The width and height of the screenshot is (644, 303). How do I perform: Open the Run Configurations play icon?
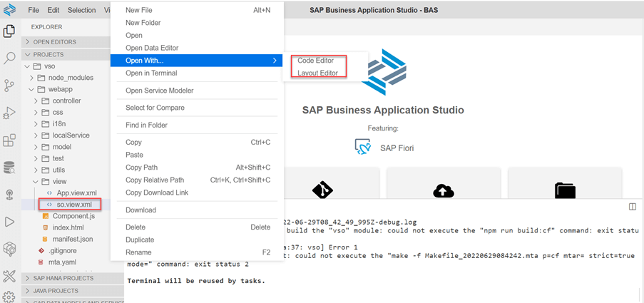(9, 222)
